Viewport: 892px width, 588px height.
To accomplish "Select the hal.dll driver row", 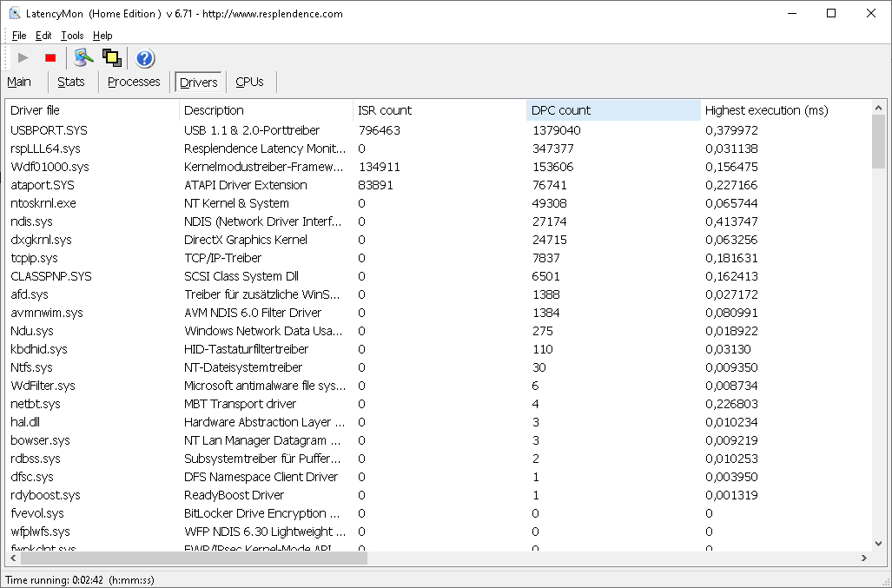I will tap(438, 422).
